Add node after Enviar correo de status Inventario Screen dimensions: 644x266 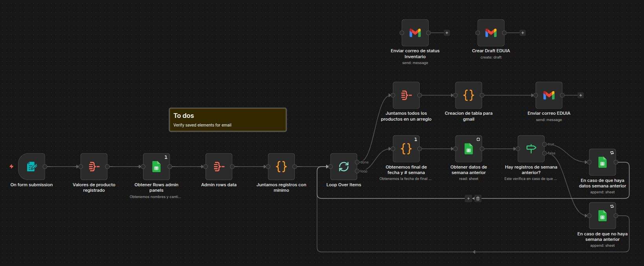(x=447, y=33)
